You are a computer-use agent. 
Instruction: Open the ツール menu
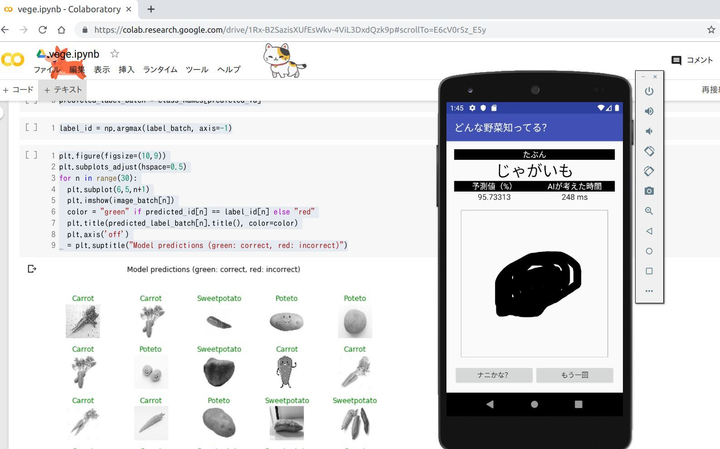[x=197, y=69]
